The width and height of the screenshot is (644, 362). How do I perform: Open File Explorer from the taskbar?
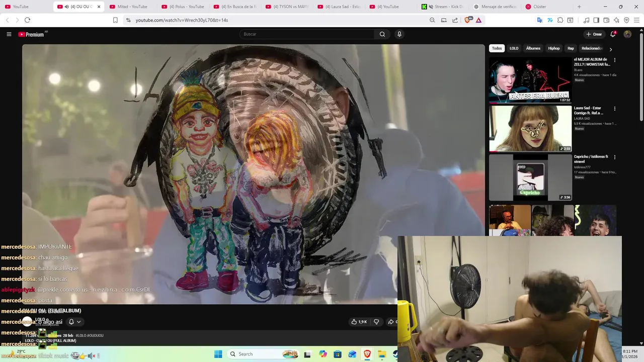382,354
